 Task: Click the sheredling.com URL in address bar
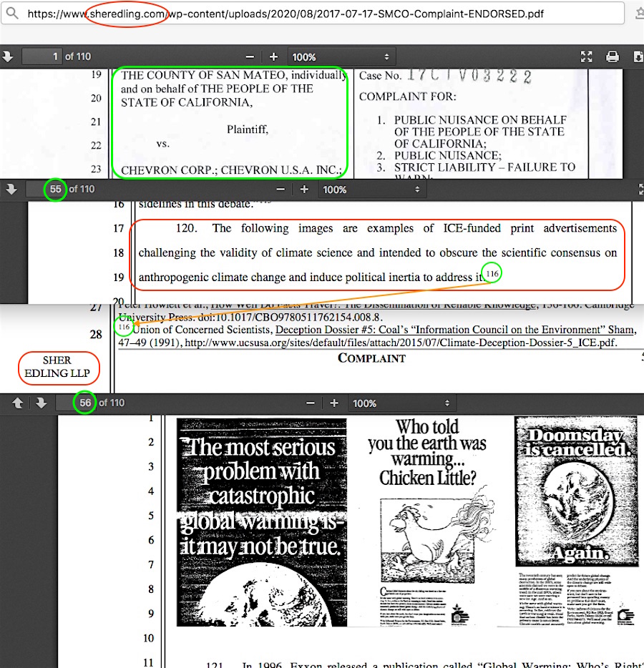pyautogui.click(x=126, y=14)
